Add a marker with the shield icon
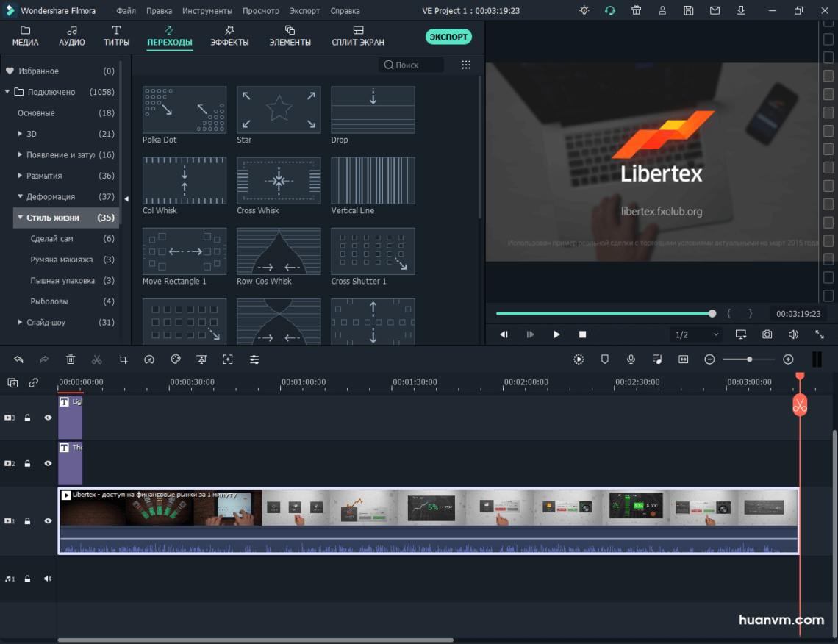Image resolution: width=838 pixels, height=644 pixels. click(x=604, y=359)
